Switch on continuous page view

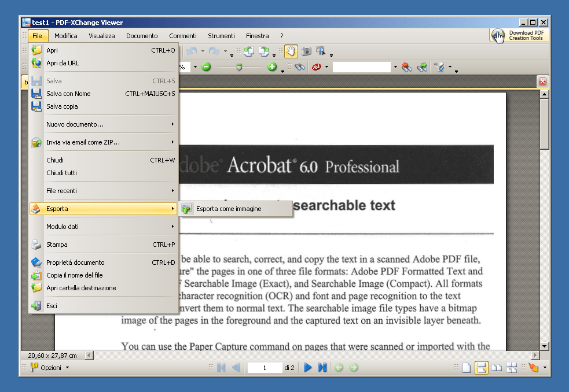point(481,367)
